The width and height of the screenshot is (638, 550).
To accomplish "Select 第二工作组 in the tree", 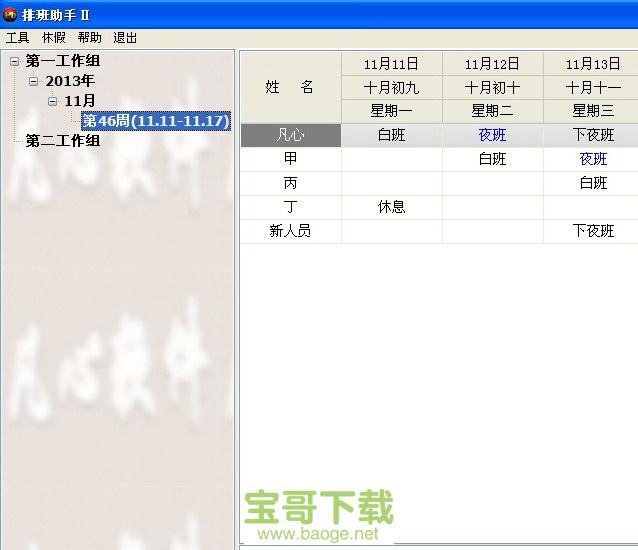I will click(63, 141).
